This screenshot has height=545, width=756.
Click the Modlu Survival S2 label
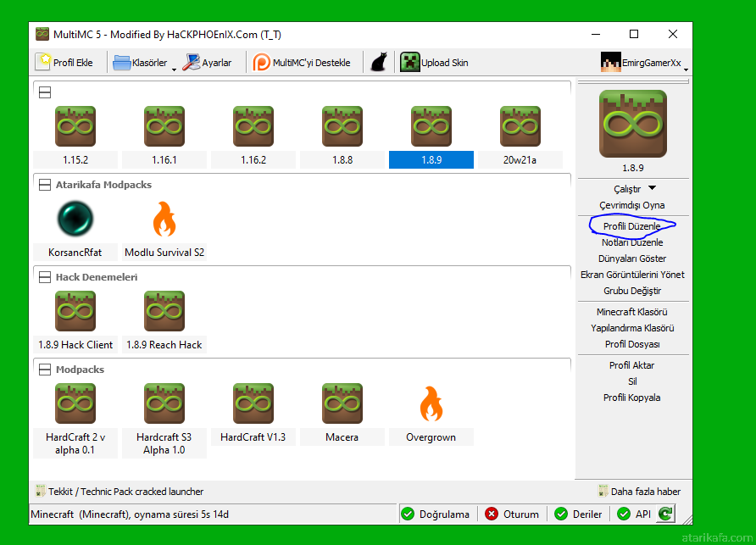click(164, 253)
